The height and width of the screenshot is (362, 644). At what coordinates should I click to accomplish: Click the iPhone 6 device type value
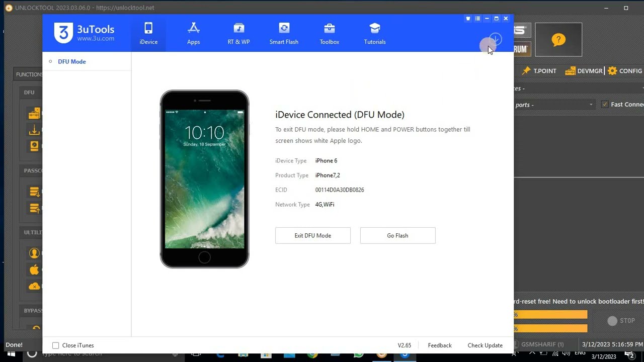pyautogui.click(x=326, y=161)
